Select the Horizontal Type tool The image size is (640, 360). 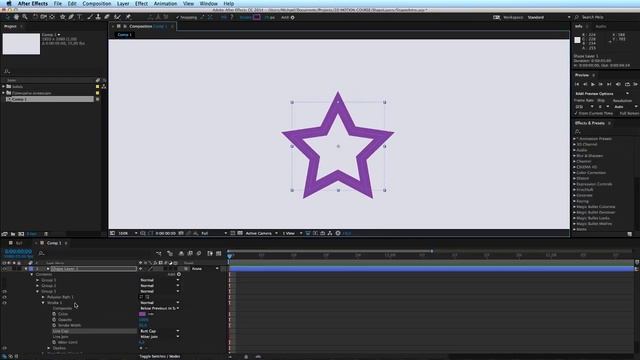point(80,17)
